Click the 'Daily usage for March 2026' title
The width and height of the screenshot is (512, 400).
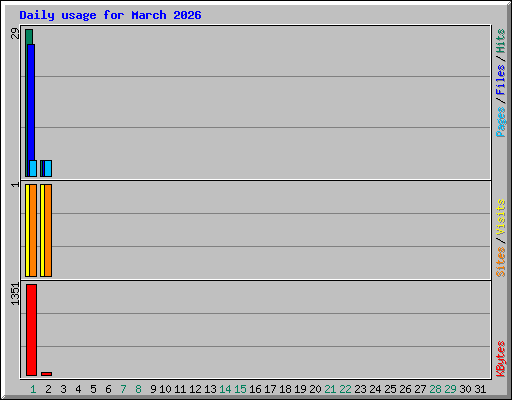(x=110, y=15)
